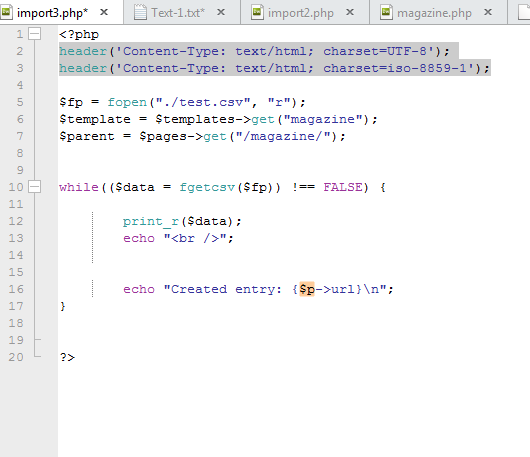Close the magazine.php tab
The image size is (530, 457).
click(488, 12)
